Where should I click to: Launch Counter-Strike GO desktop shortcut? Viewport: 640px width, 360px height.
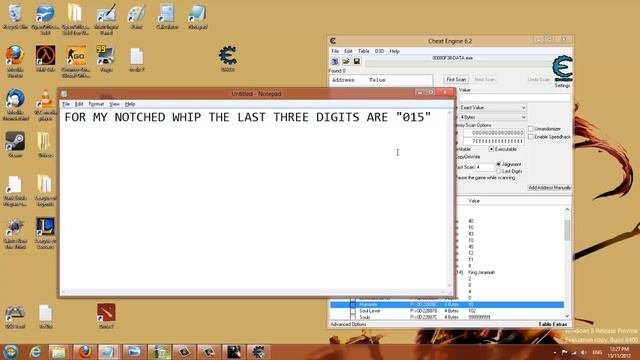[76, 61]
